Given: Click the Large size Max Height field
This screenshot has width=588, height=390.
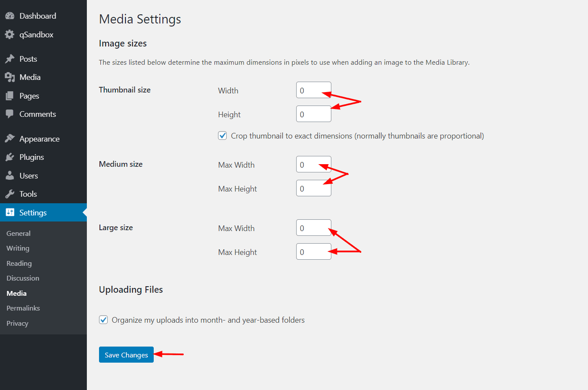Looking at the screenshot, I should click(x=314, y=251).
